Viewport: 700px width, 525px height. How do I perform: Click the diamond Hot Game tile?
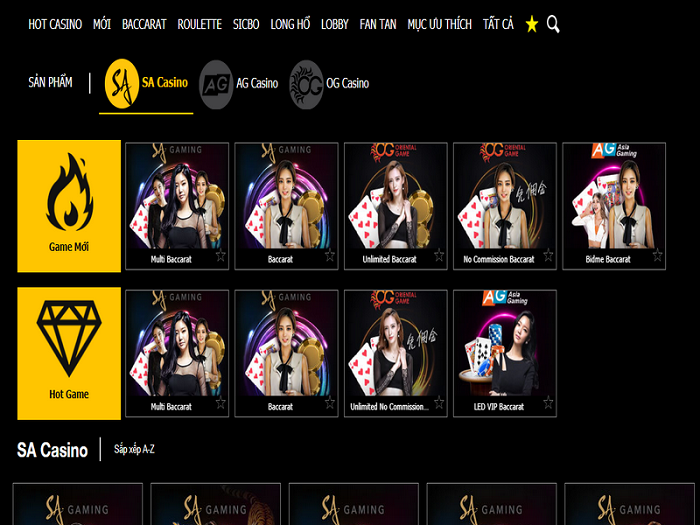point(69,353)
